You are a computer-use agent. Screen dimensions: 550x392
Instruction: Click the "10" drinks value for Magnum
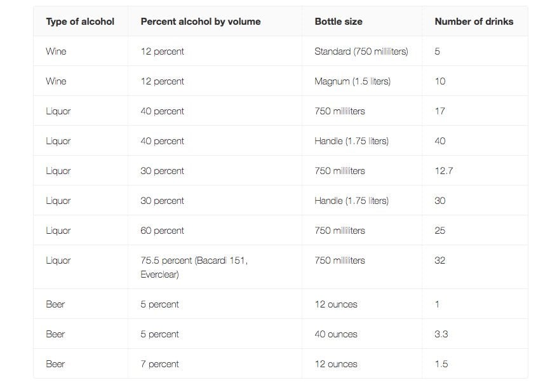pos(439,81)
